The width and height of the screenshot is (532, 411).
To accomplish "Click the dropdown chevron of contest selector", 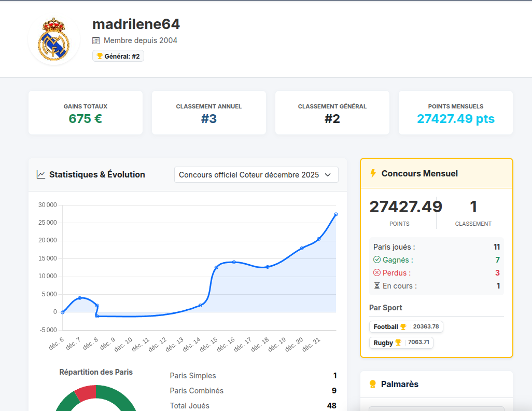I will pos(328,175).
